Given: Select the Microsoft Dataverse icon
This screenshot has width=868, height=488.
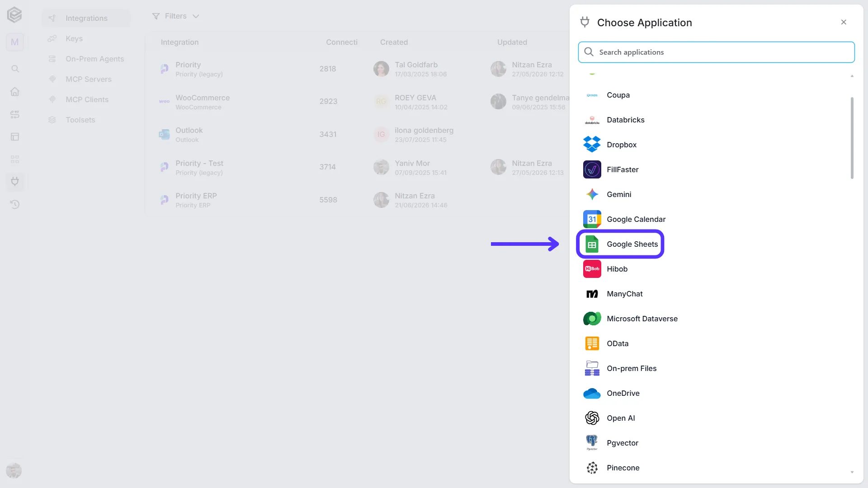Looking at the screenshot, I should pyautogui.click(x=592, y=319).
